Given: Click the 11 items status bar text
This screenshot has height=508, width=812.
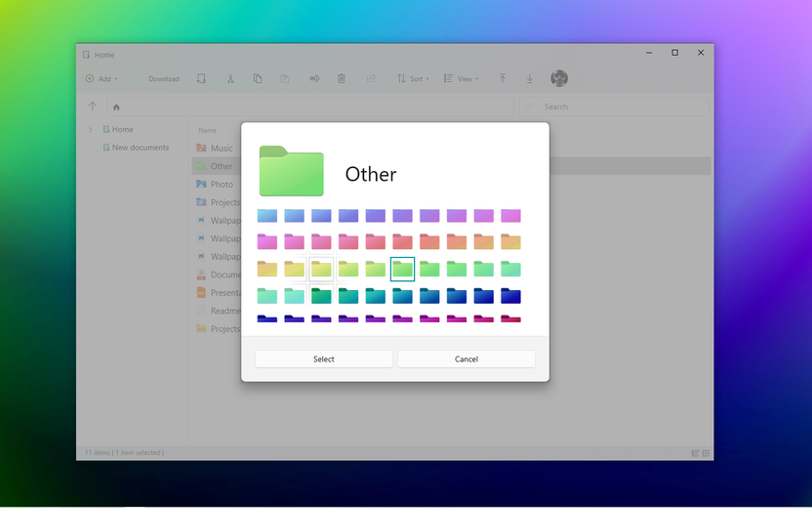Looking at the screenshot, I should [x=98, y=453].
